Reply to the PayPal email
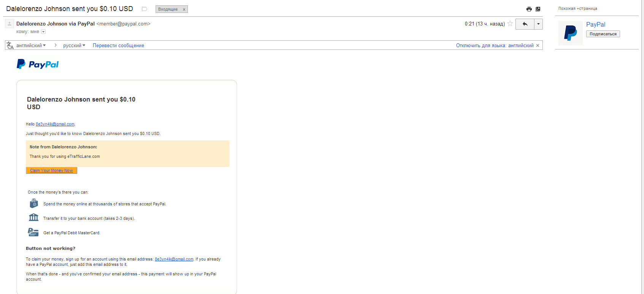This screenshot has height=294, width=644. click(525, 24)
